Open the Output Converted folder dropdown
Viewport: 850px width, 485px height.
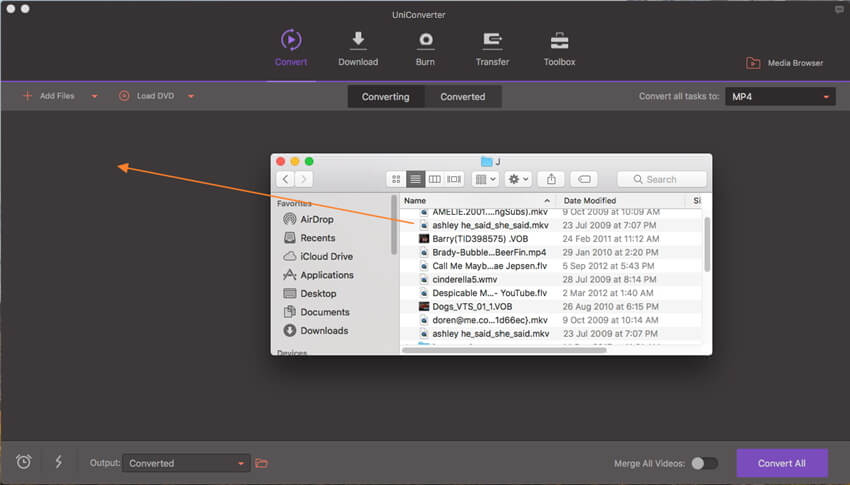186,463
